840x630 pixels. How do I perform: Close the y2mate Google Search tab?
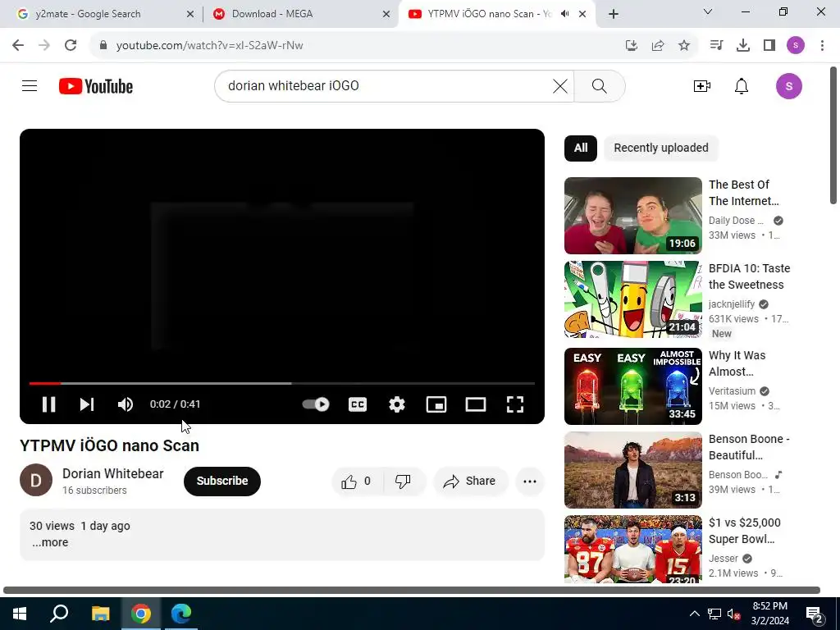click(190, 14)
